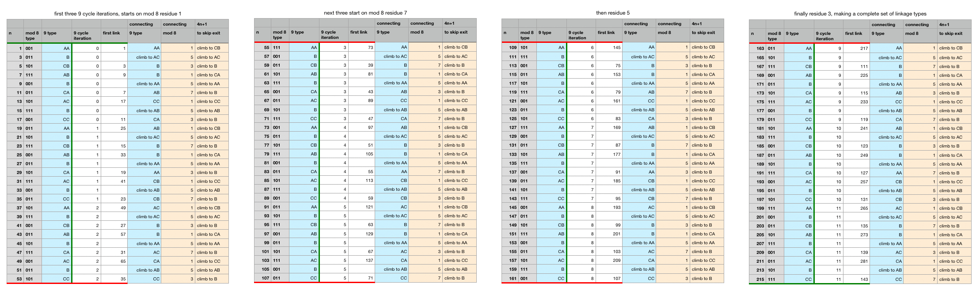Screen dimensions: 980x295
Task: Click the first link cell showing 217
Action: pyautogui.click(x=856, y=49)
